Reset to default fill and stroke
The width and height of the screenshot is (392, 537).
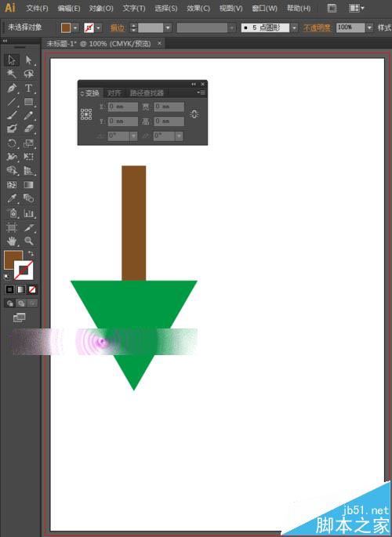[6, 277]
